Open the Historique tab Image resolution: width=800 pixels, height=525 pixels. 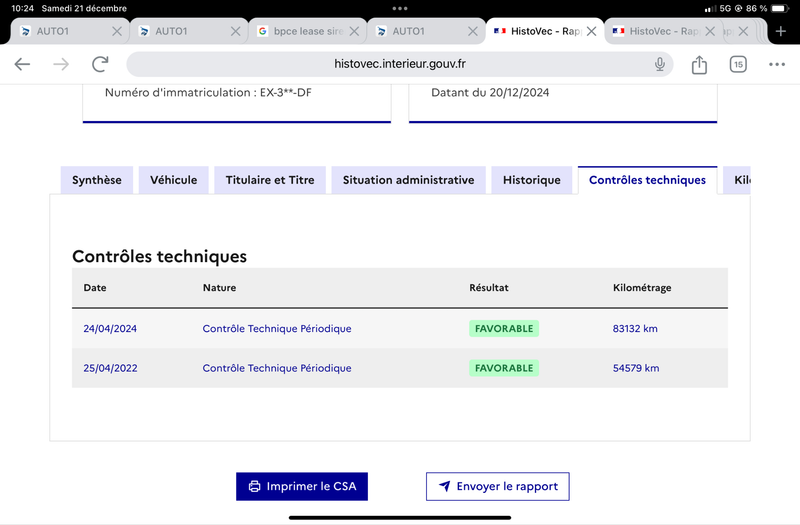pos(532,180)
